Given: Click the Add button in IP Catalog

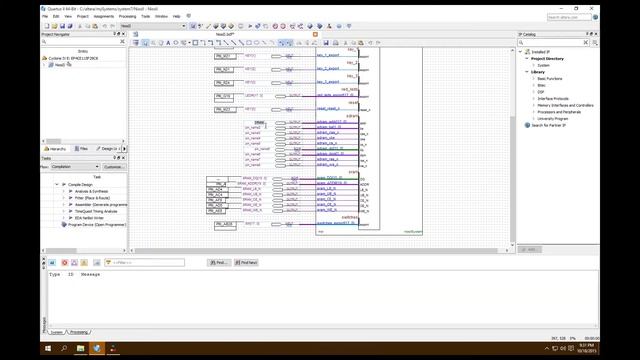Looking at the screenshot, I should pos(529,249).
